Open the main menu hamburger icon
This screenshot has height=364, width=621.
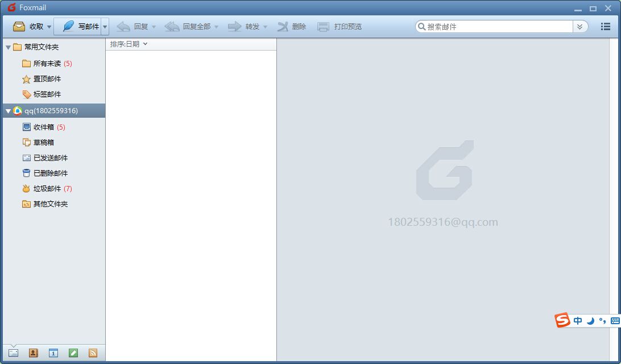606,27
